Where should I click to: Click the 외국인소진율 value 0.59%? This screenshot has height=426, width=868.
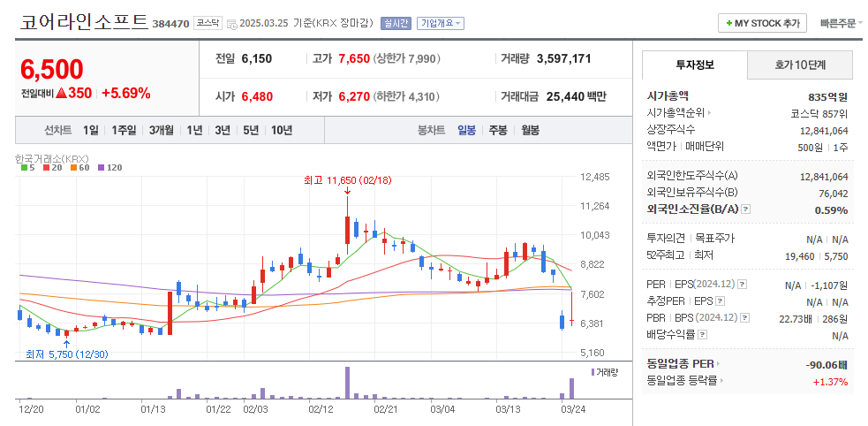tap(831, 210)
